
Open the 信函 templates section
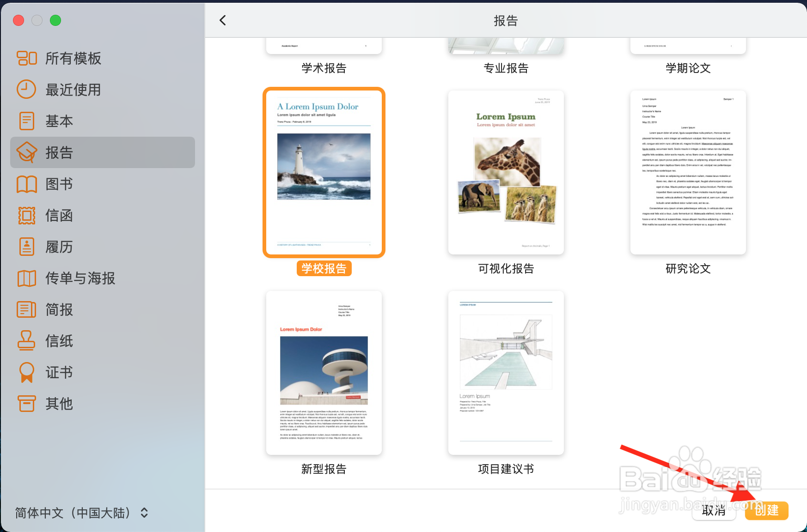tap(26, 215)
